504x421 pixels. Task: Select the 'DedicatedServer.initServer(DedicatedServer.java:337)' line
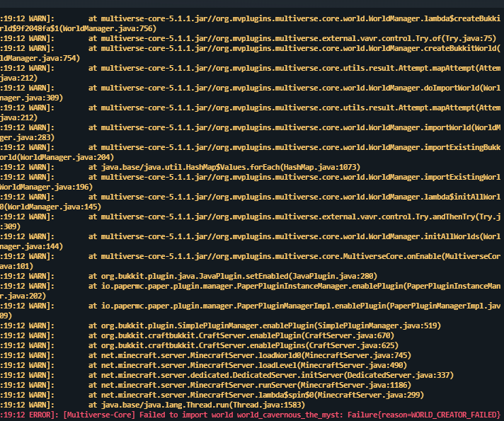(227, 376)
